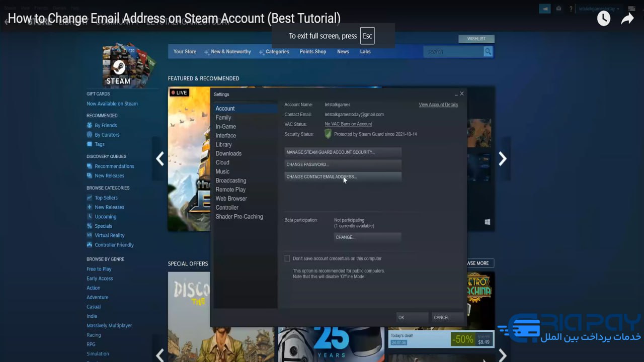Viewport: 644px width, 362px height.
Task: Minimize the Settings dialog
Action: pyautogui.click(x=456, y=94)
